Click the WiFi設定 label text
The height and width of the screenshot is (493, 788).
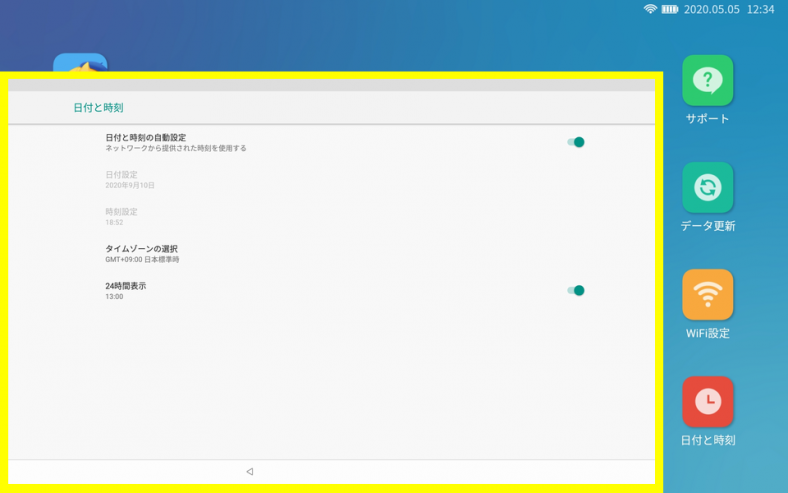pos(708,333)
